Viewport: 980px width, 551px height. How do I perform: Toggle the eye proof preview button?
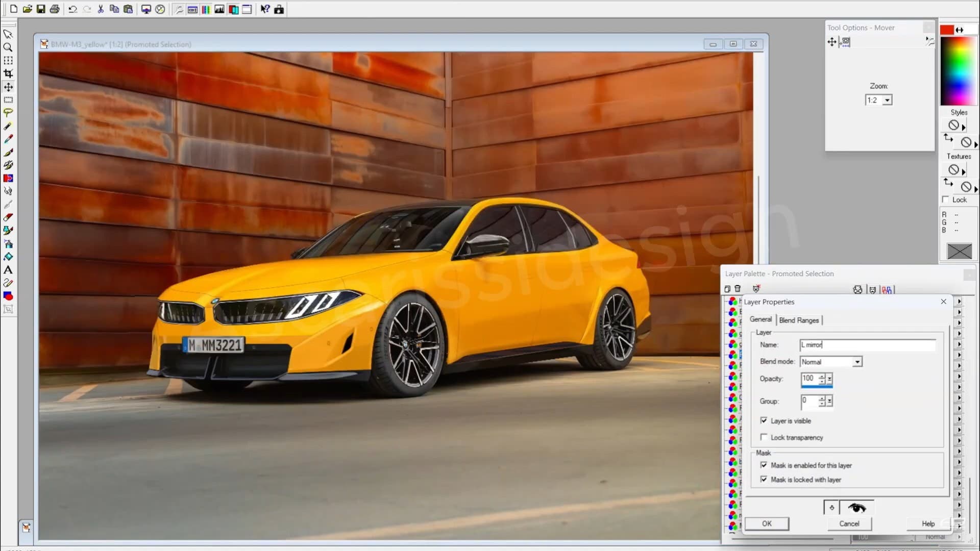856,508
